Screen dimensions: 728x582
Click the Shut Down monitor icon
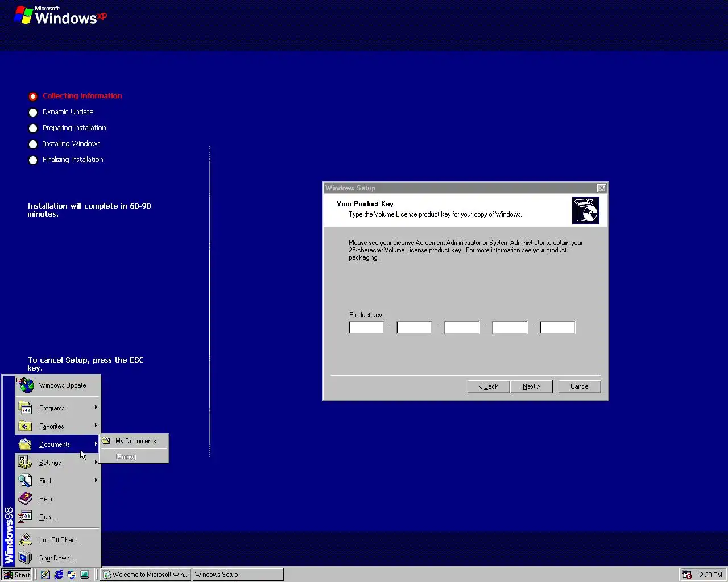pyautogui.click(x=25, y=558)
